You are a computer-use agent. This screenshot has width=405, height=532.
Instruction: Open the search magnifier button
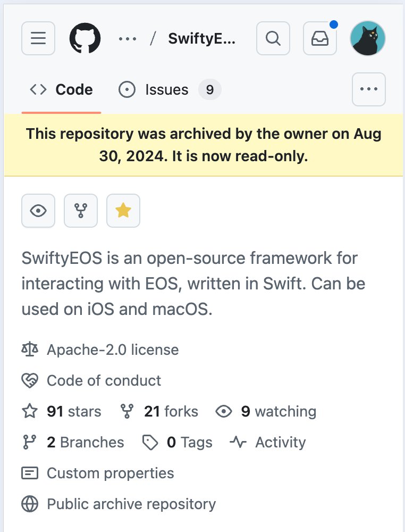click(273, 38)
